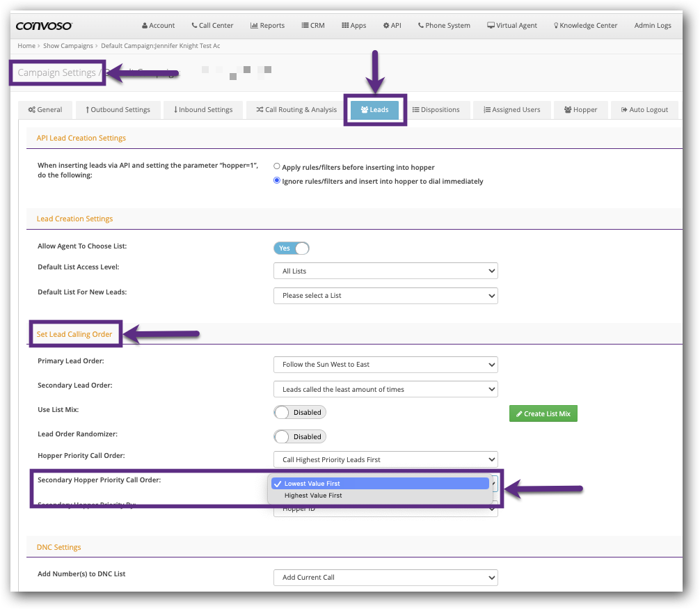Click the Reports bar chart icon
Image resolution: width=700 pixels, height=609 pixels.
(x=254, y=26)
